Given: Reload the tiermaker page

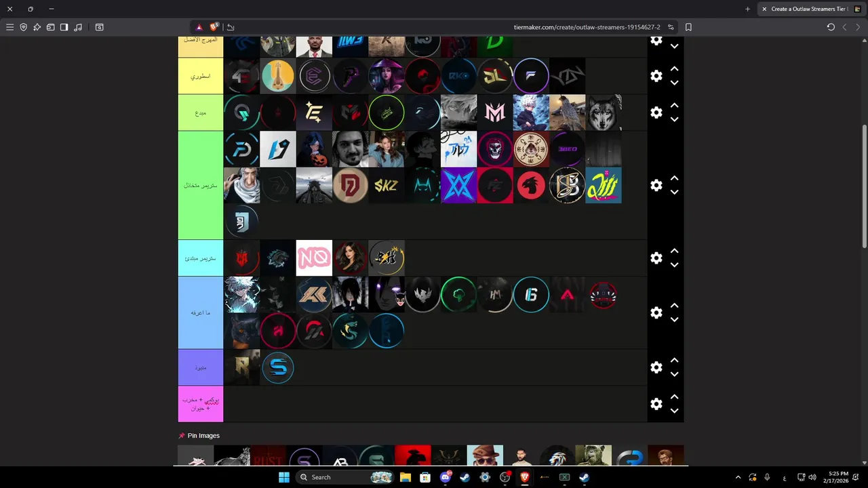Looking at the screenshot, I should pos(831,27).
